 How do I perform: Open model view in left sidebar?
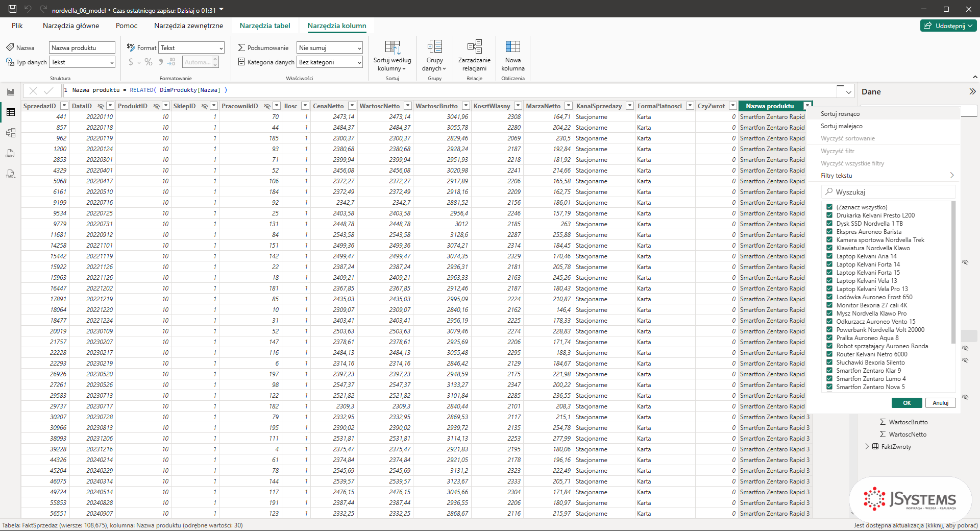(11, 133)
